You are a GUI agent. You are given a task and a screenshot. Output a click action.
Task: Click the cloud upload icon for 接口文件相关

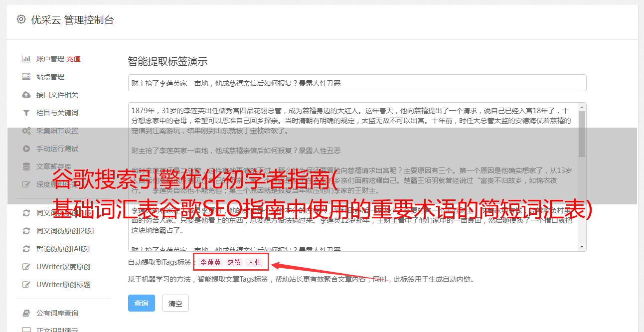(x=26, y=95)
